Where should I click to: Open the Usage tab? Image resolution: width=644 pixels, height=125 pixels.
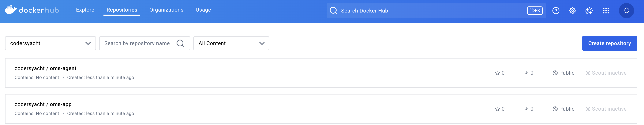203,10
